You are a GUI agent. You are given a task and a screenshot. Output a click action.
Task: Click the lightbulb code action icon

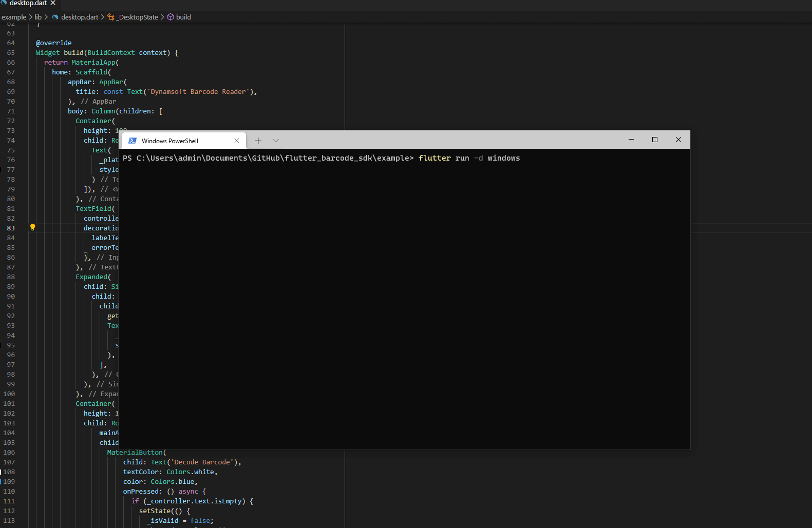32,227
